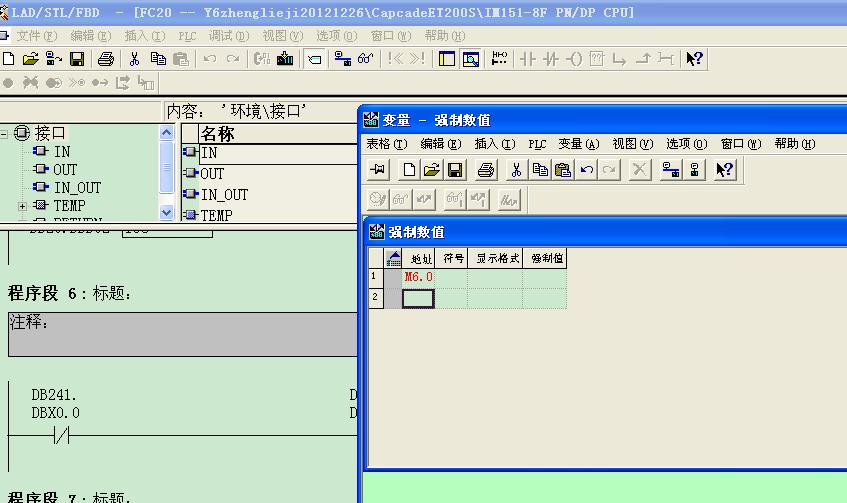Click Help pointer icon in Variable window toolbar
Screen dimensions: 847x503
click(x=724, y=170)
